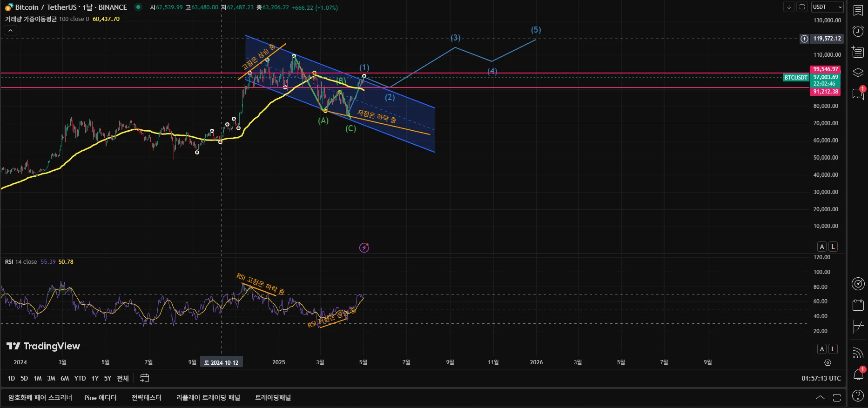Toggle log scale L on price chart
Image resolution: width=868 pixels, height=408 pixels.
click(833, 247)
